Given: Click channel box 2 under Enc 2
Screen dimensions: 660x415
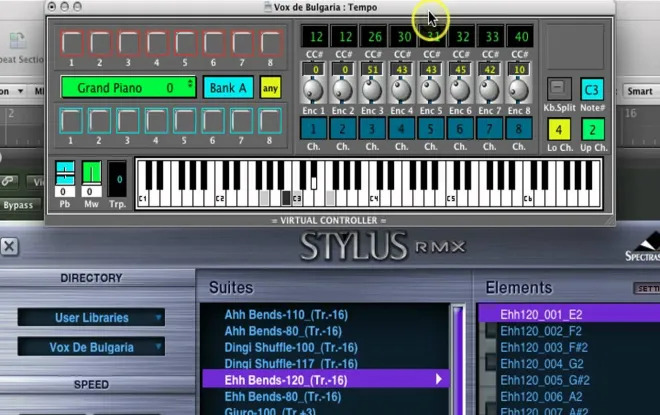Looking at the screenshot, I should (343, 129).
